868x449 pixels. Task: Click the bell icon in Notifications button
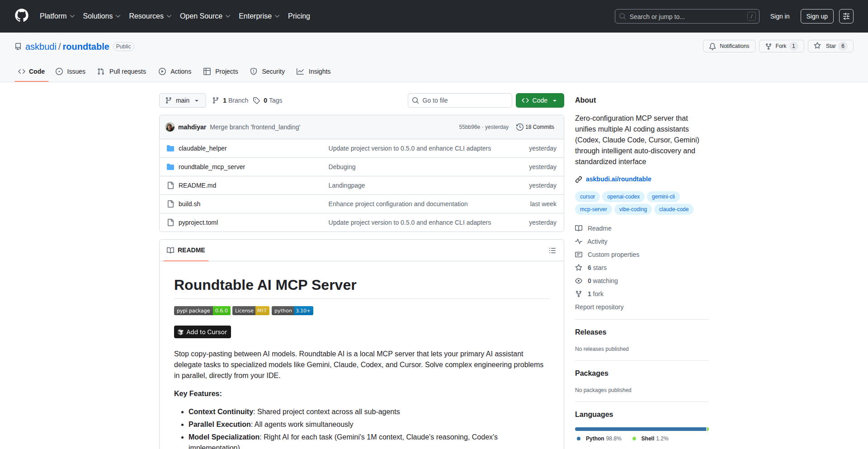(x=712, y=46)
